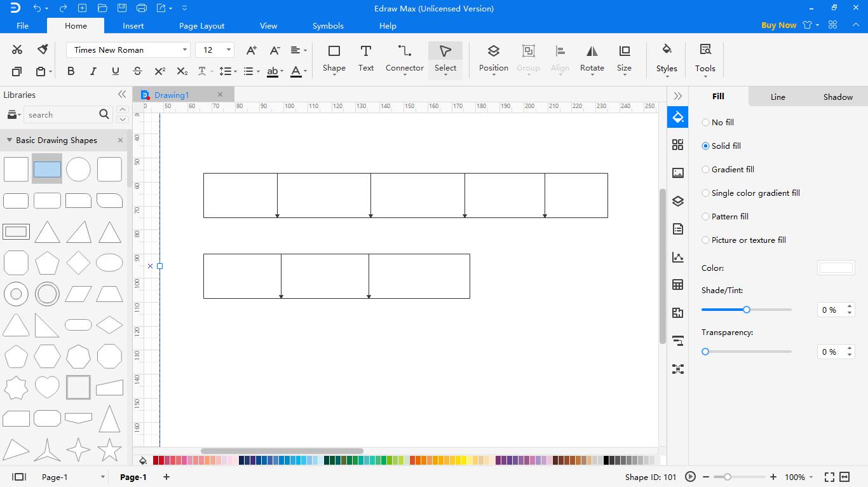Add a new page with plus button

166,477
